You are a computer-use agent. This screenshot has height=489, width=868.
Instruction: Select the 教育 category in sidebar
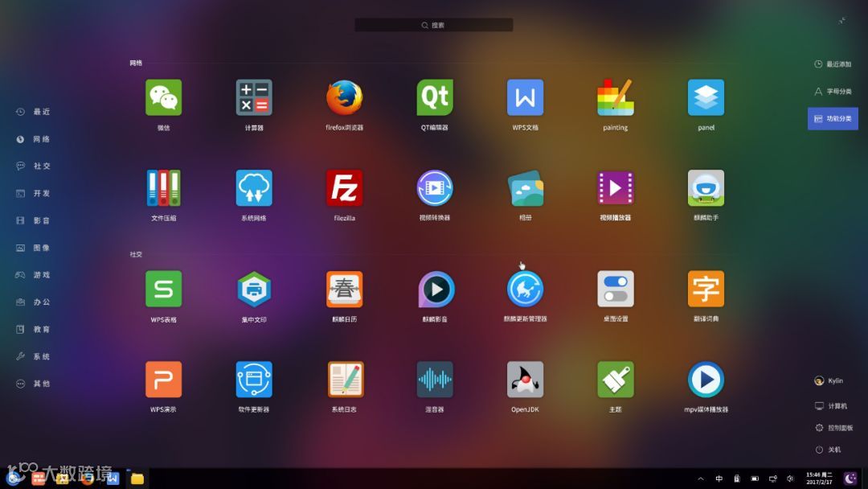pos(33,329)
